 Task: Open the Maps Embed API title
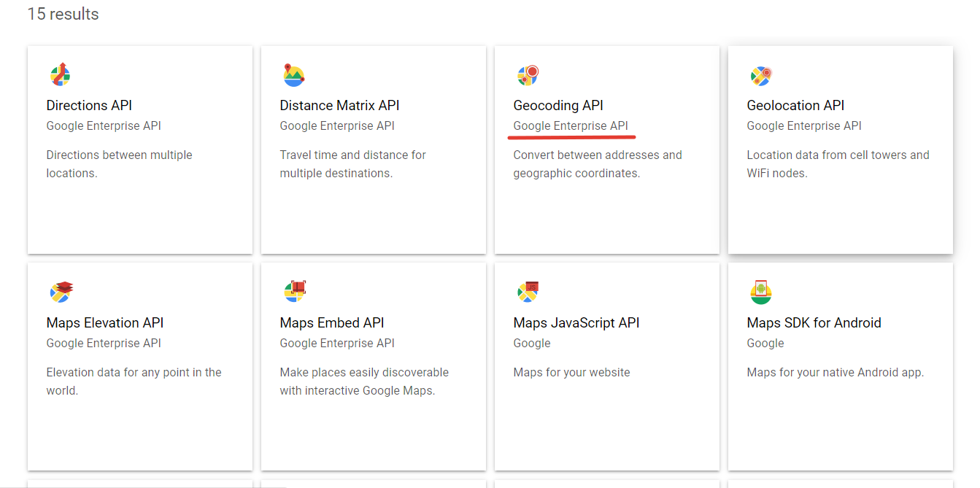[x=332, y=322]
